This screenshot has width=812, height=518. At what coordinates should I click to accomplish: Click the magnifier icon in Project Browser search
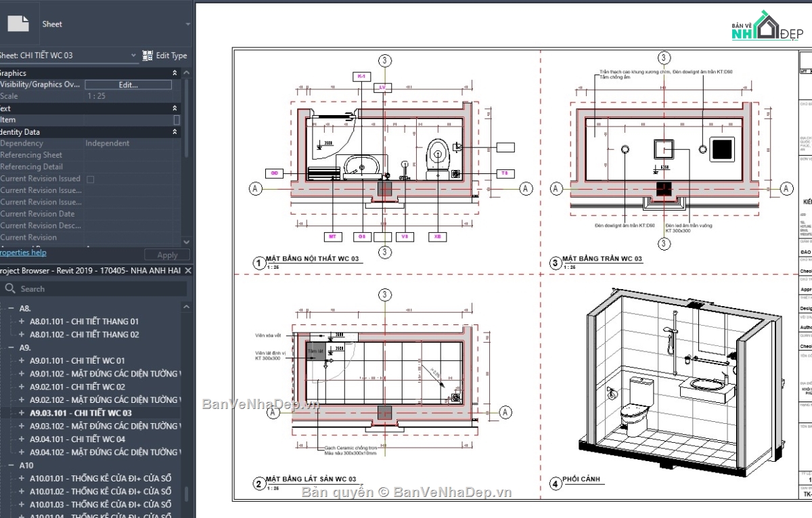(x=10, y=288)
